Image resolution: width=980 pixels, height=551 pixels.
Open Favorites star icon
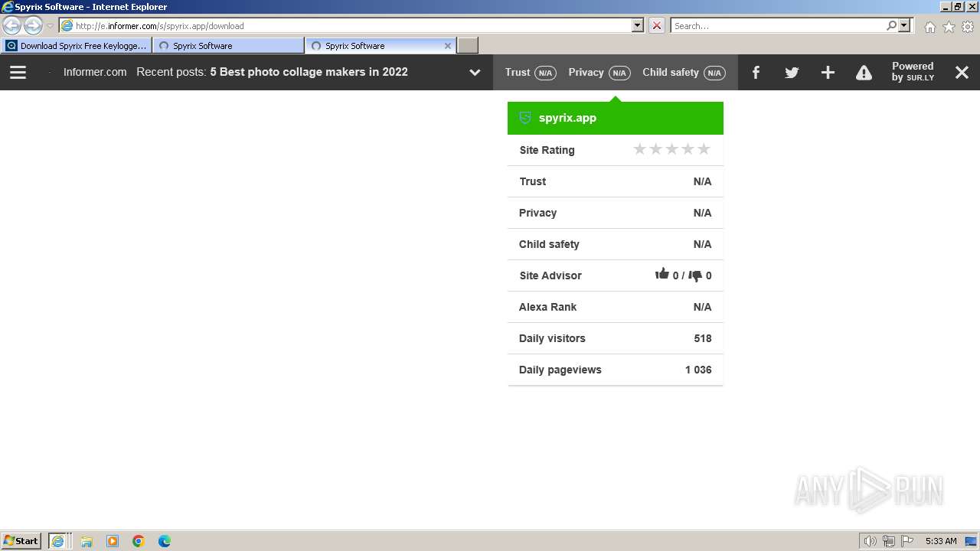point(949,27)
